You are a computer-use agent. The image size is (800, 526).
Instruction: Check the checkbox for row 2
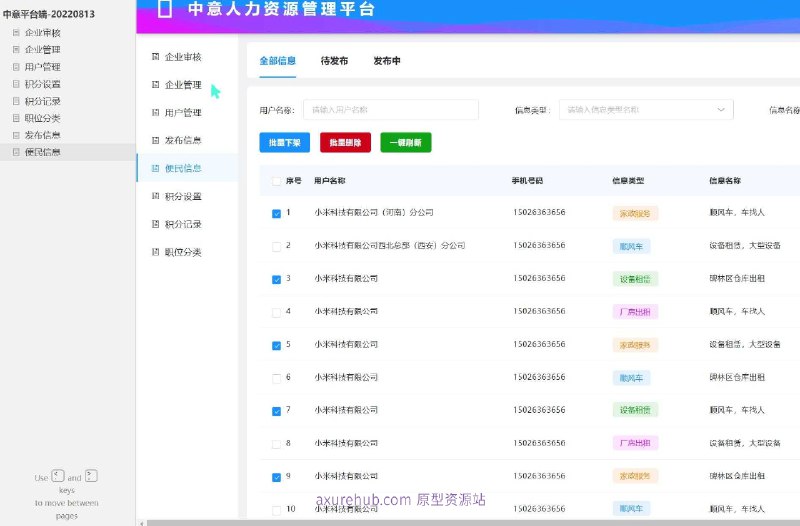pos(277,246)
